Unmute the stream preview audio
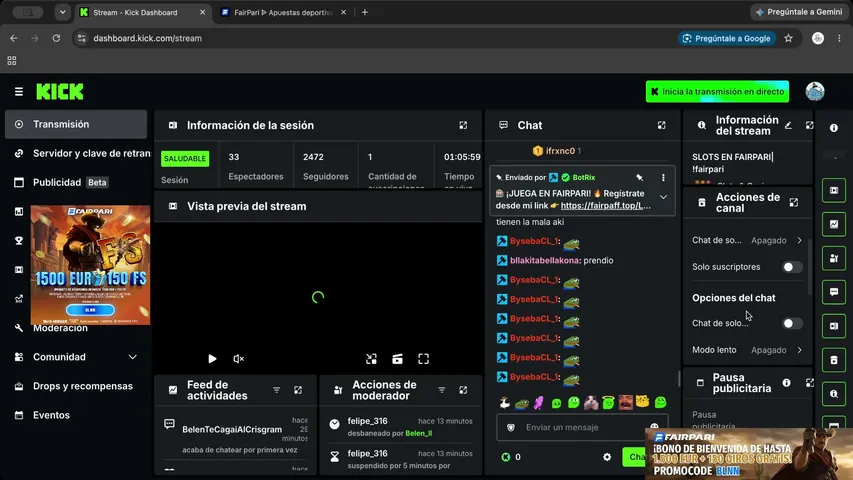853x480 pixels. [238, 359]
